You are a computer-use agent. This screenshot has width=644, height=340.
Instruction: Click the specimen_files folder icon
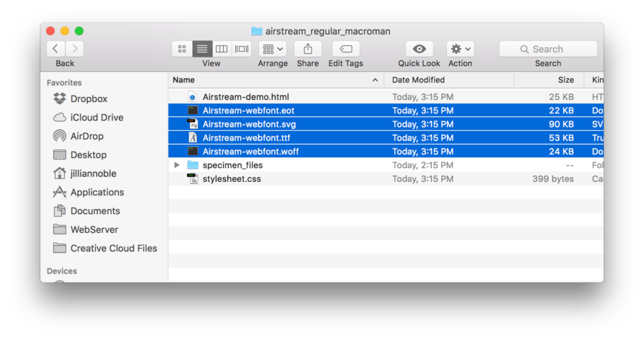coord(193,165)
